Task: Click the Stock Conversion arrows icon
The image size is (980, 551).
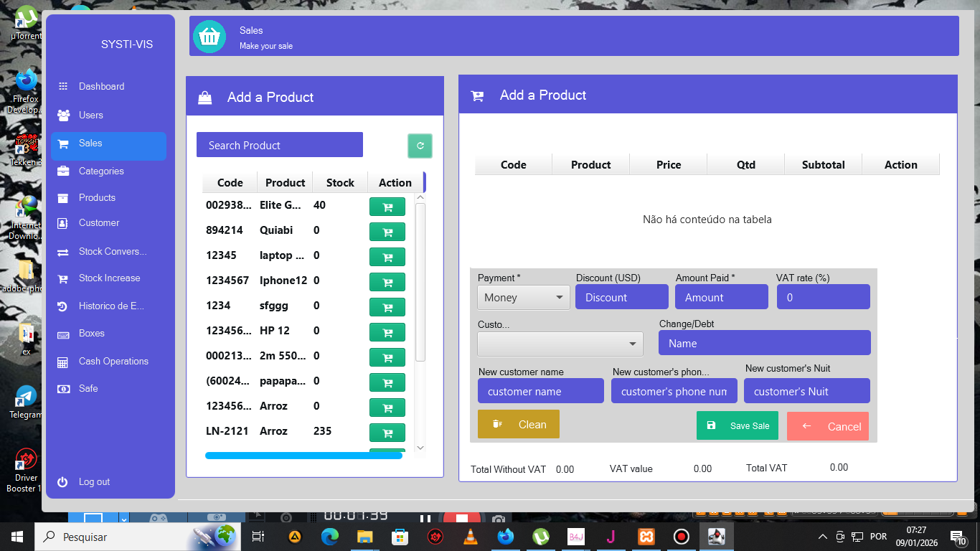Action: tap(63, 252)
